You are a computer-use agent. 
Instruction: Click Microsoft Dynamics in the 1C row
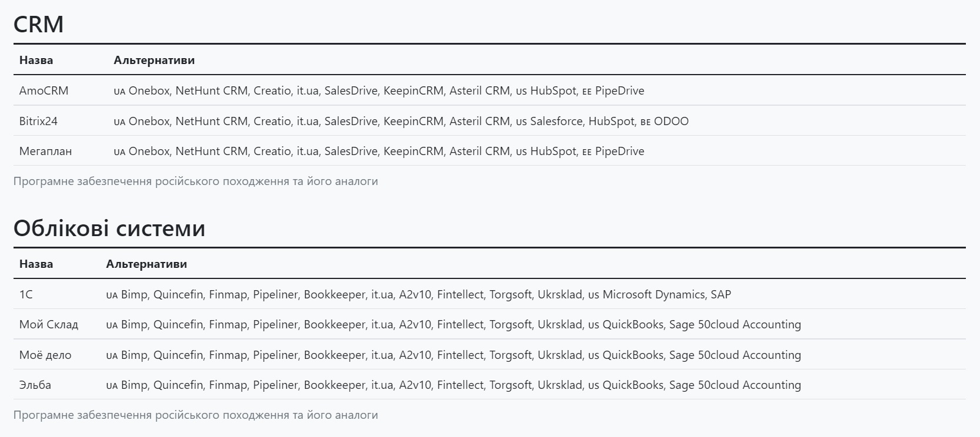(654, 294)
